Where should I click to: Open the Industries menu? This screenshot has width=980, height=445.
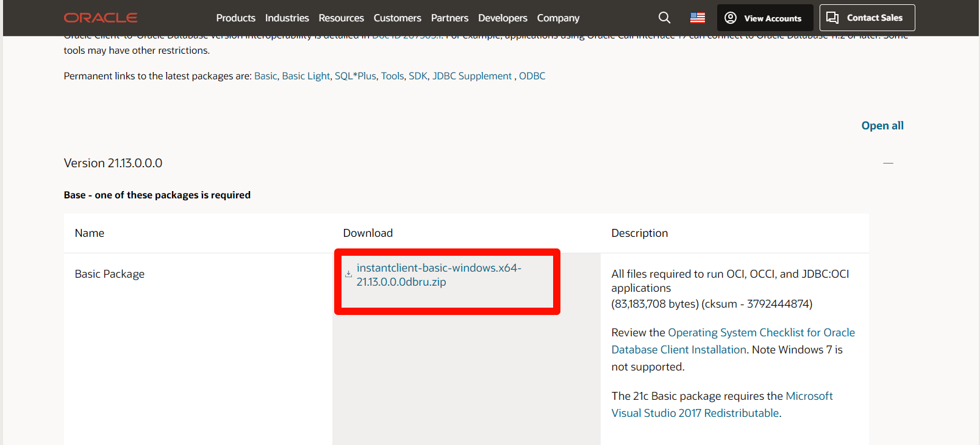coord(287,18)
